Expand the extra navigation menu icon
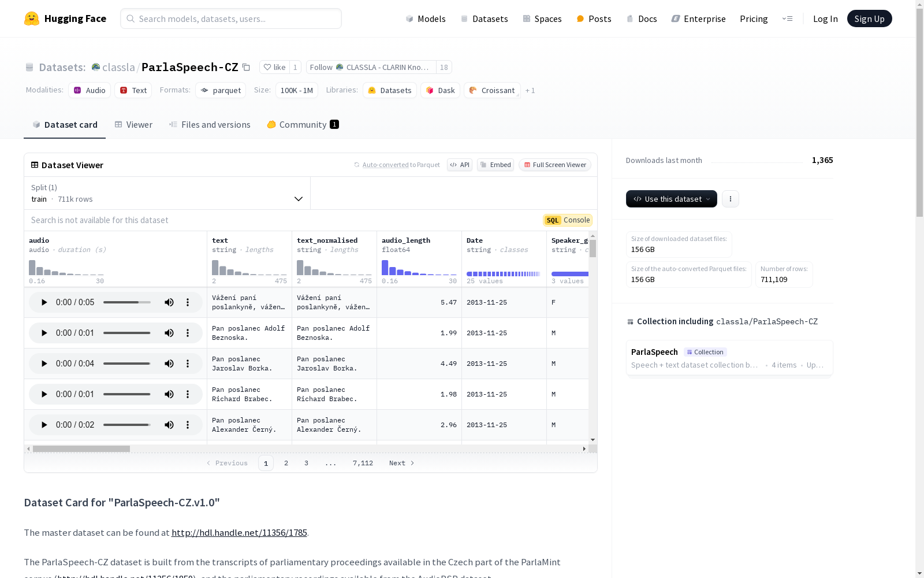 [x=787, y=18]
